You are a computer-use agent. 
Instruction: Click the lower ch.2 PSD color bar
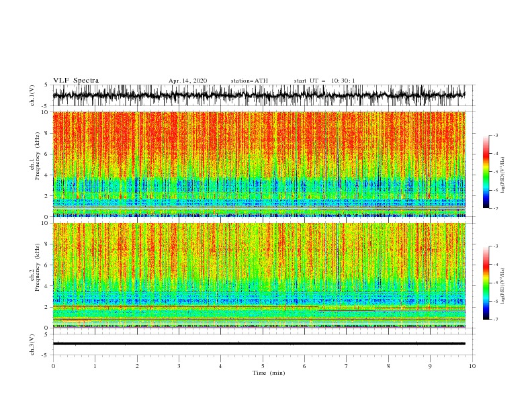click(x=486, y=283)
